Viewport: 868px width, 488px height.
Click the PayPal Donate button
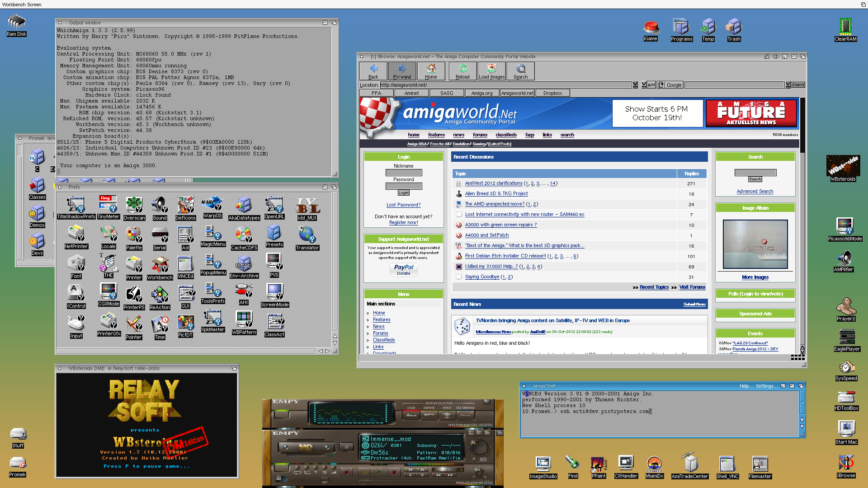[403, 270]
